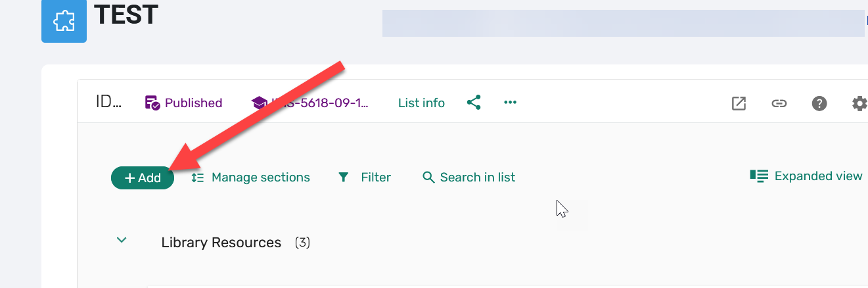Open list in new window icon
The image size is (868, 288).
[x=739, y=103]
